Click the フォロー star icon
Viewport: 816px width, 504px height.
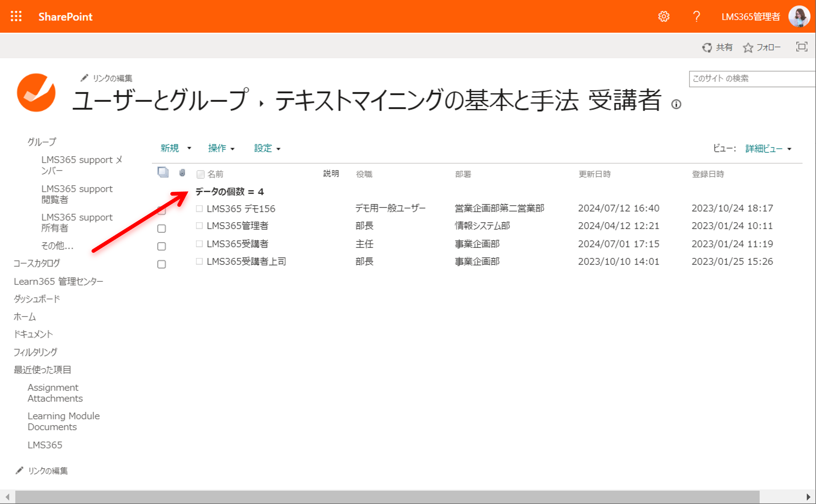[x=747, y=48]
